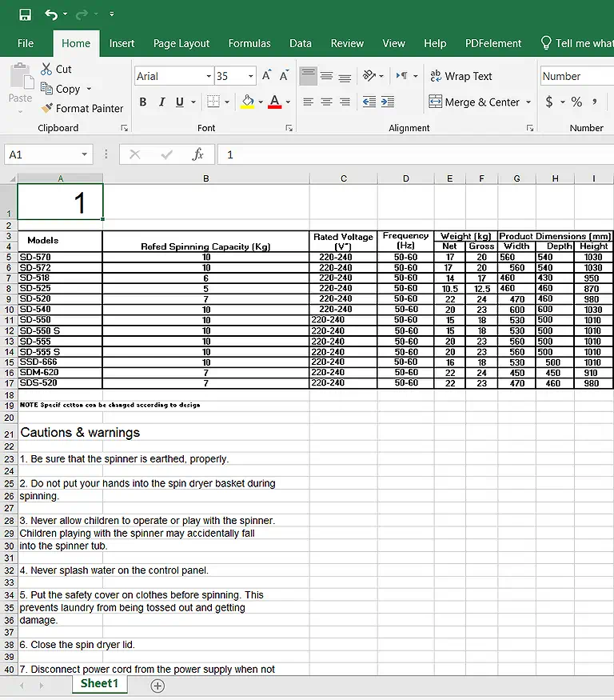
Task: Switch to the Page Layout tab
Action: pyautogui.click(x=181, y=43)
